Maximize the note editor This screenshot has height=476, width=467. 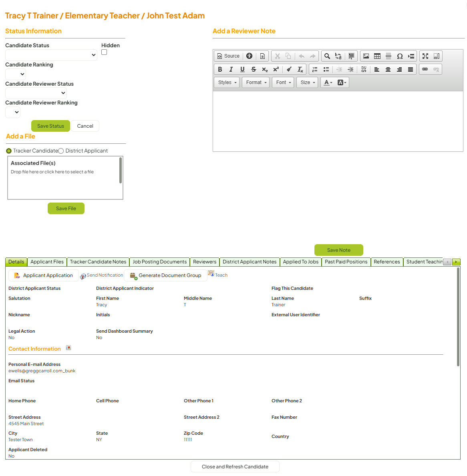pyautogui.click(x=425, y=56)
